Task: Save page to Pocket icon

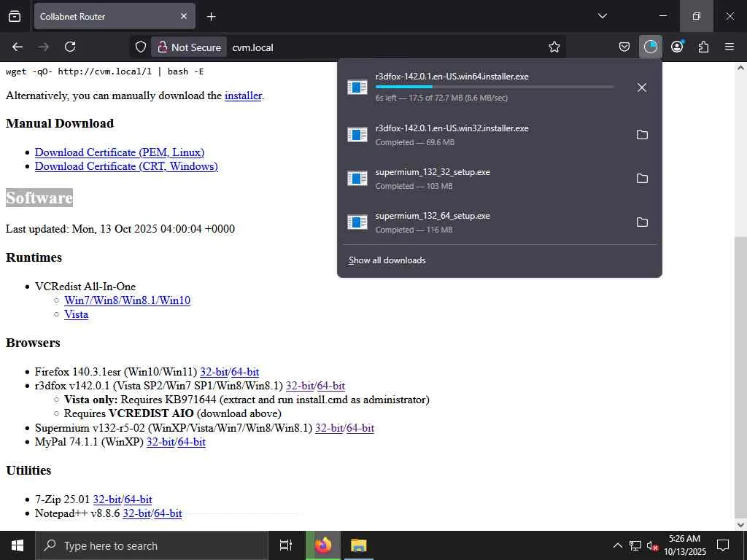Action: click(624, 47)
